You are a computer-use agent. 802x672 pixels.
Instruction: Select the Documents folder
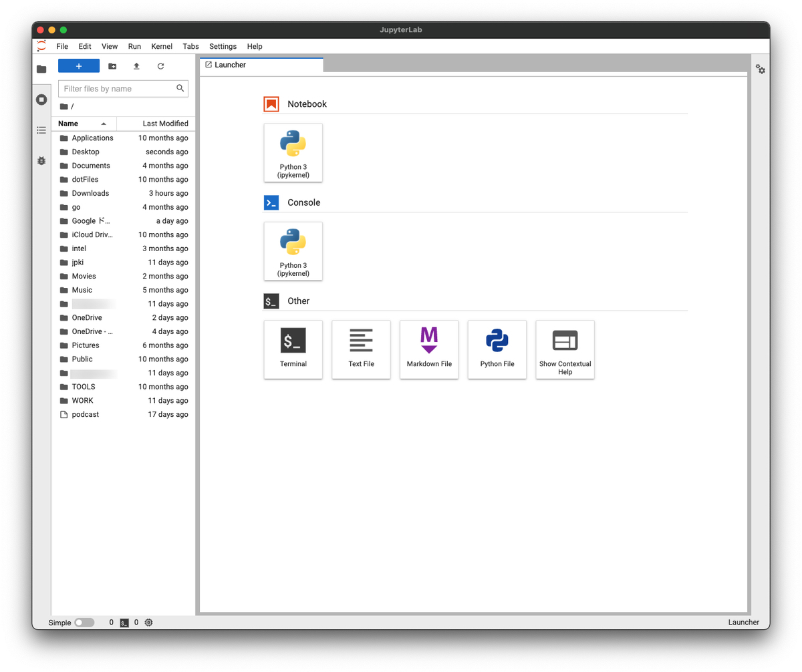(123, 166)
